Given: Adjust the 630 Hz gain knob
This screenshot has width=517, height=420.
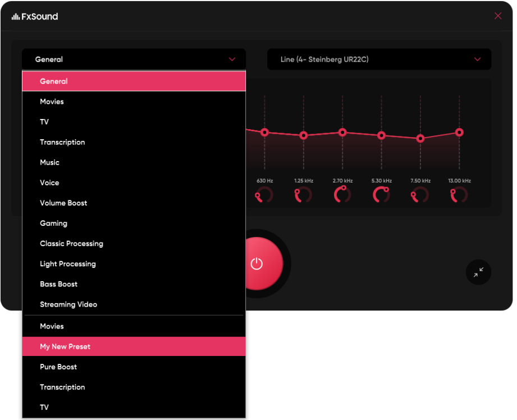Looking at the screenshot, I should tap(264, 194).
